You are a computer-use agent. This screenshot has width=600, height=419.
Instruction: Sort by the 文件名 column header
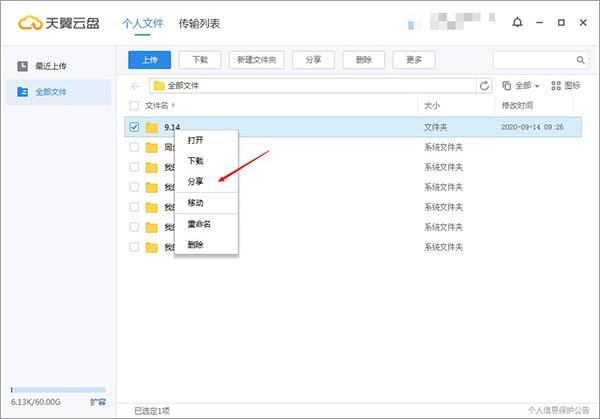pos(157,106)
